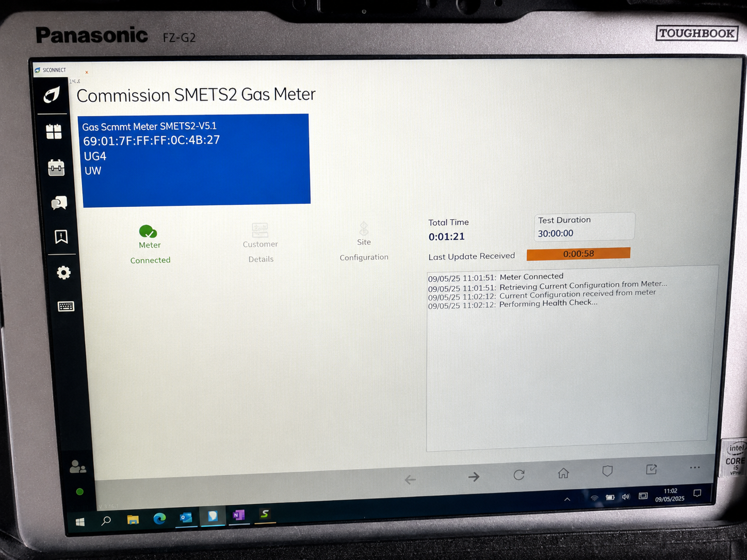The image size is (747, 560).
Task: Click the orange Last Update 0:00:58 bar
Action: coord(578,254)
